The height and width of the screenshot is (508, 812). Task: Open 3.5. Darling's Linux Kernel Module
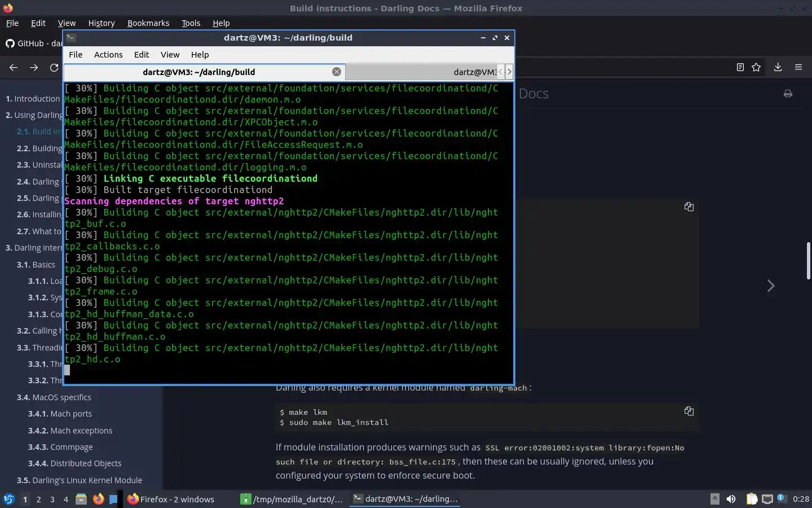click(80, 480)
